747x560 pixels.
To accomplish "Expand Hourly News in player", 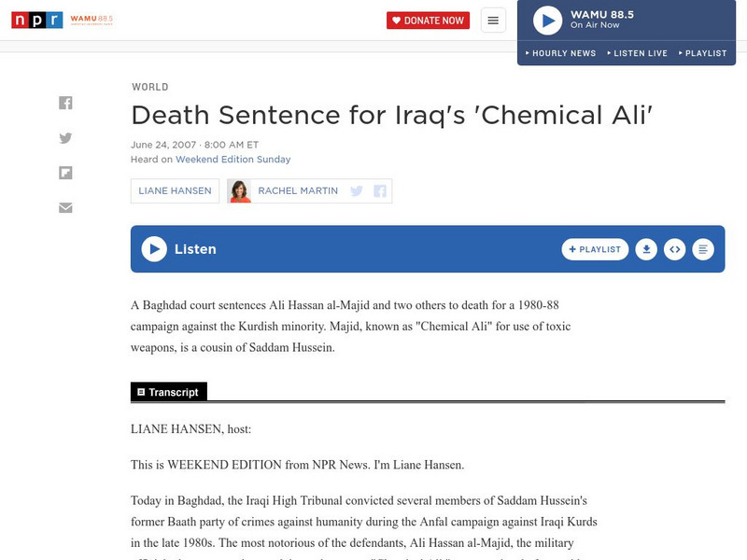I will pyautogui.click(x=560, y=53).
